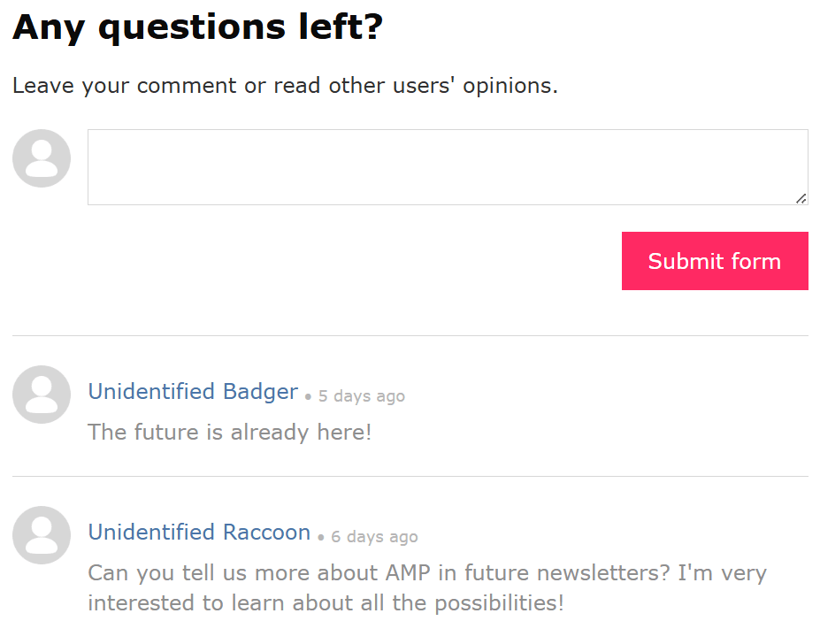Click the divider line above Badger's comment
The height and width of the screenshot is (644, 820).
click(410, 336)
